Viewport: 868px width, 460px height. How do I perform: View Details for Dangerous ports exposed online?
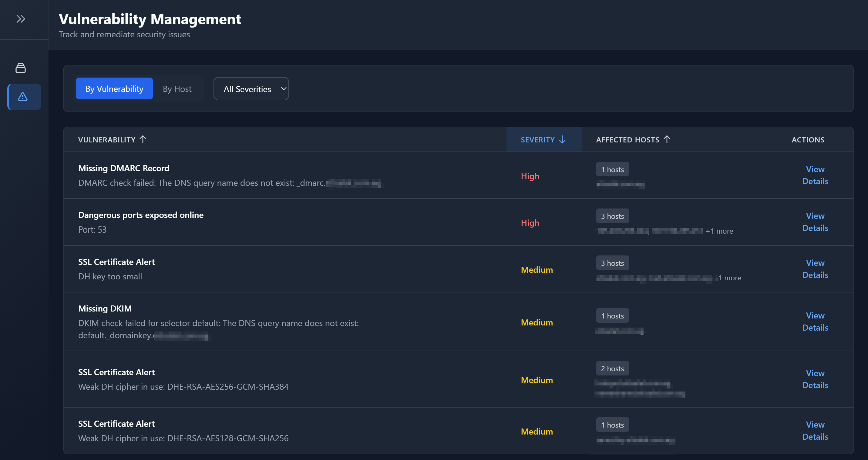(815, 222)
